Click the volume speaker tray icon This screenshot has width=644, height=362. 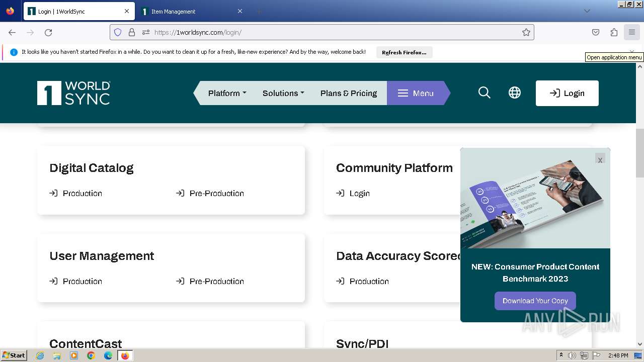(x=572, y=355)
